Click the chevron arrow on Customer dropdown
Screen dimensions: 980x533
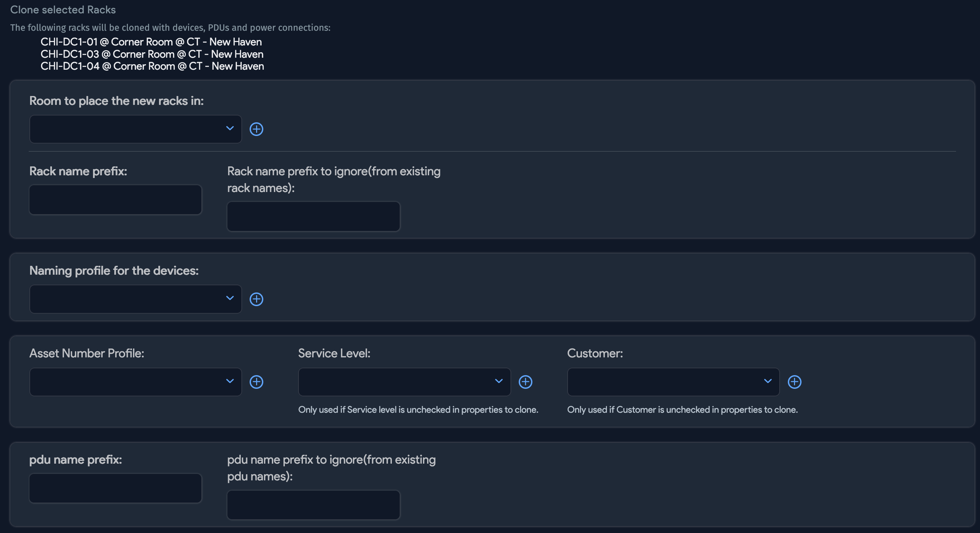pos(768,382)
